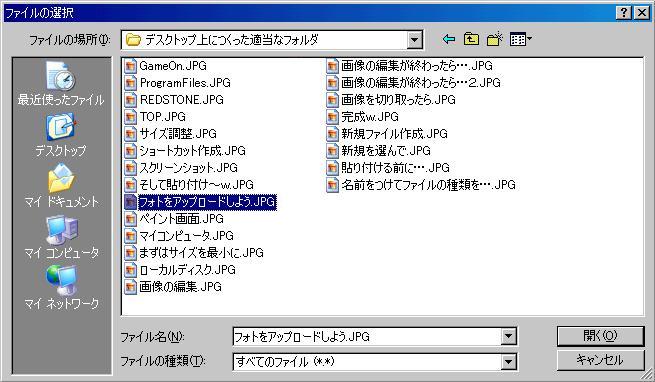Image resolution: width=655 pixels, height=382 pixels.
Task: Select REDSTONE.JPG file name
Action: [181, 100]
